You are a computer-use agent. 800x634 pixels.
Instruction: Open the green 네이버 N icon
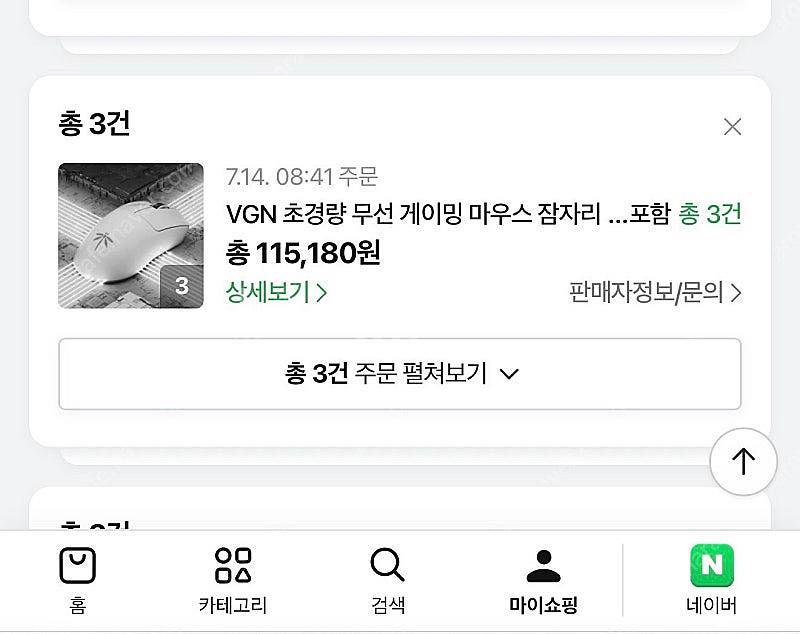(712, 565)
